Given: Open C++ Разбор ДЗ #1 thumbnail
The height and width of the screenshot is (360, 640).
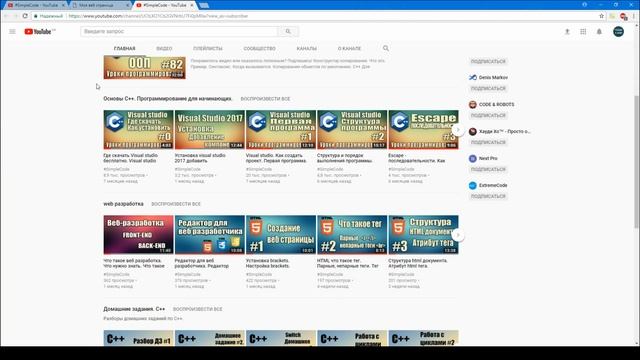Looking at the screenshot, I should [x=138, y=338].
